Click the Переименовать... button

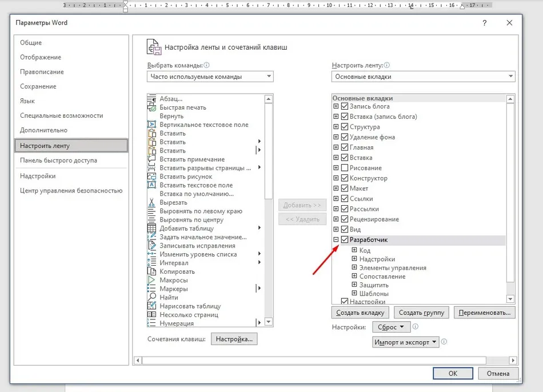[x=485, y=313]
